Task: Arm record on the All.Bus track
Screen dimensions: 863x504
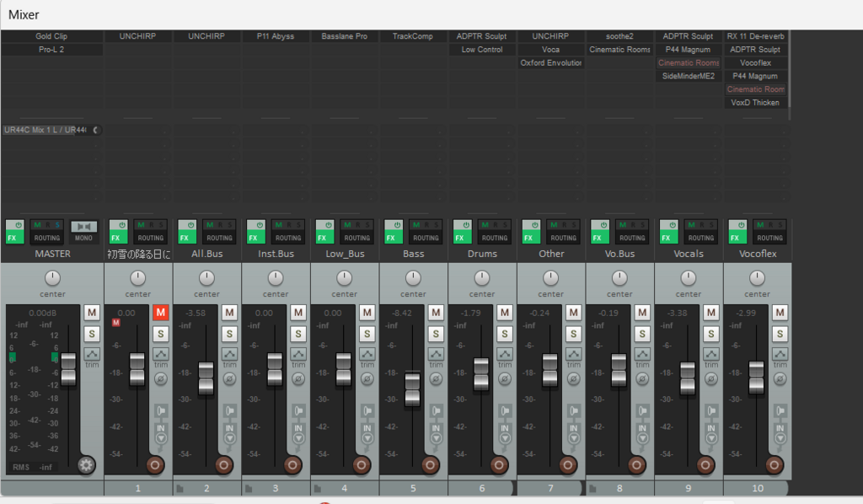Action: click(x=223, y=465)
